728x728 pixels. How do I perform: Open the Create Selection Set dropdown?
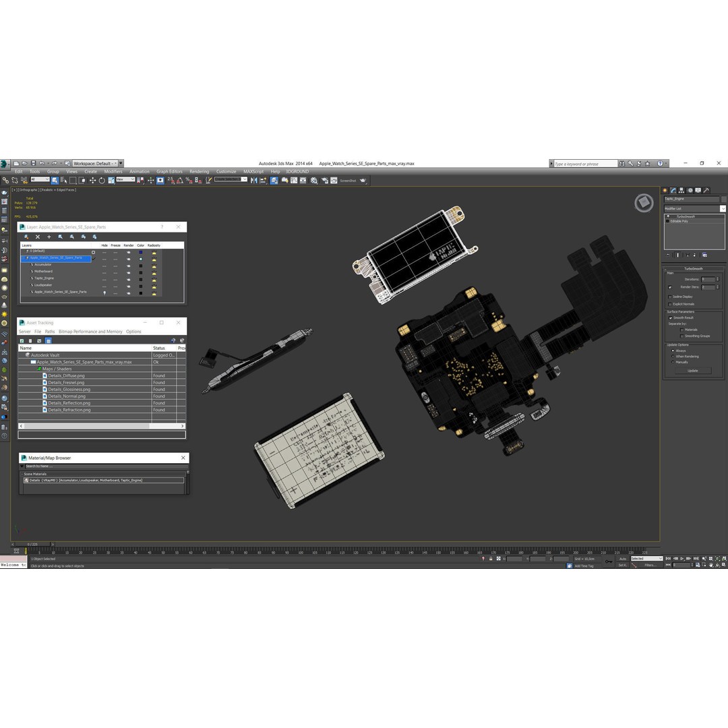coord(231,179)
